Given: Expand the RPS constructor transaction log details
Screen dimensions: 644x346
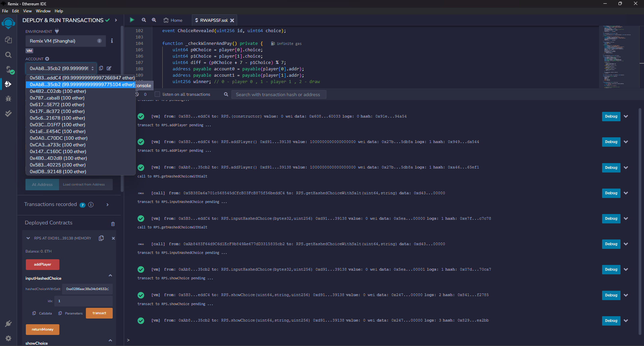Looking at the screenshot, I should click(626, 117).
